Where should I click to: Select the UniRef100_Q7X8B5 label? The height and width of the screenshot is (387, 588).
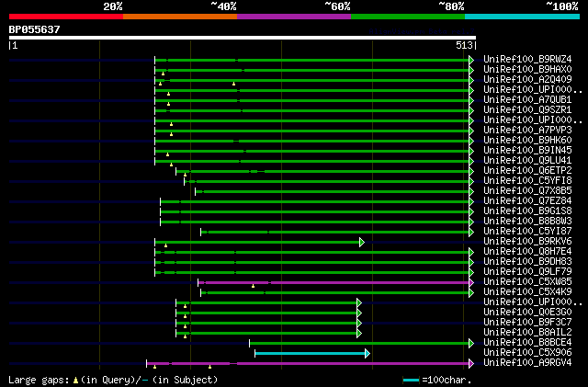(527, 190)
